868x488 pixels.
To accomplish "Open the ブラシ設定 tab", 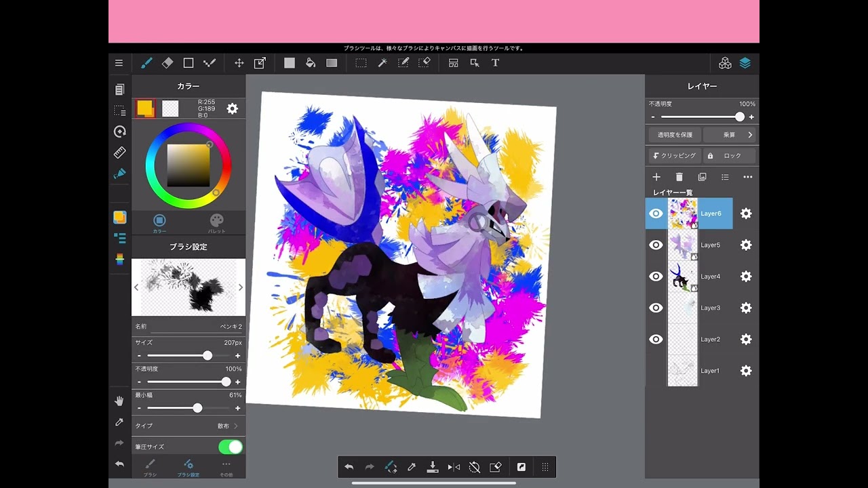I will tap(189, 468).
